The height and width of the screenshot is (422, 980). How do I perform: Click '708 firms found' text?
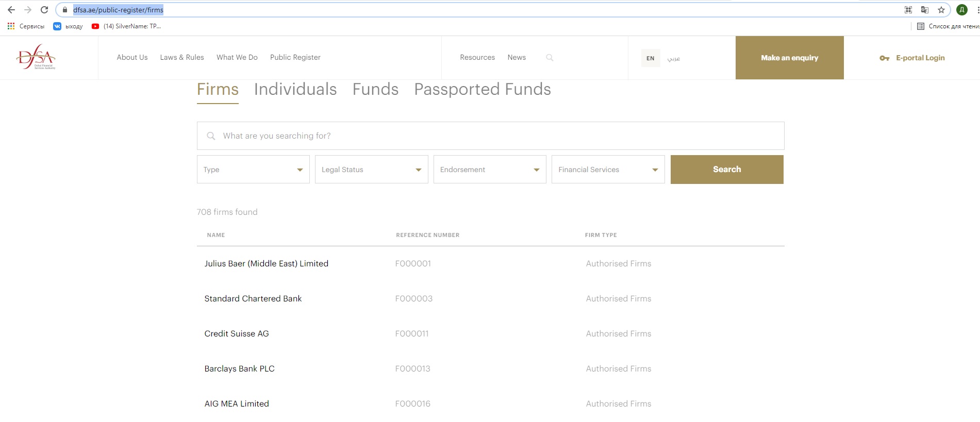click(x=227, y=212)
